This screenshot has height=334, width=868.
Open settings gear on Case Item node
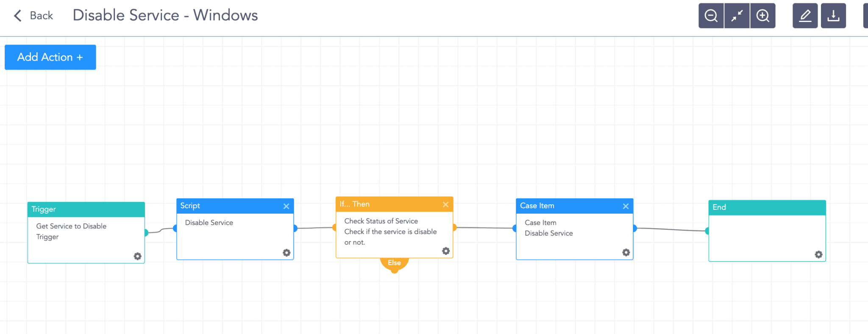[626, 252]
